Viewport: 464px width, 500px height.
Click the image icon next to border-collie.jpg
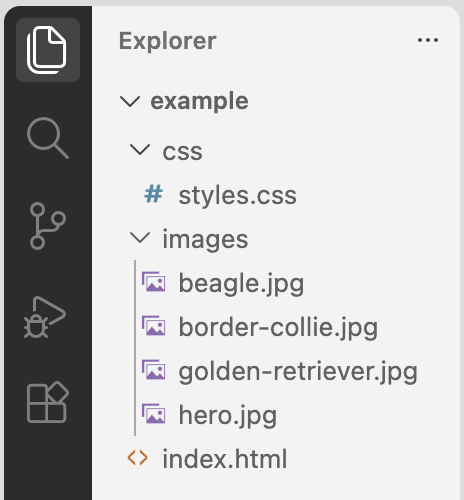153,326
